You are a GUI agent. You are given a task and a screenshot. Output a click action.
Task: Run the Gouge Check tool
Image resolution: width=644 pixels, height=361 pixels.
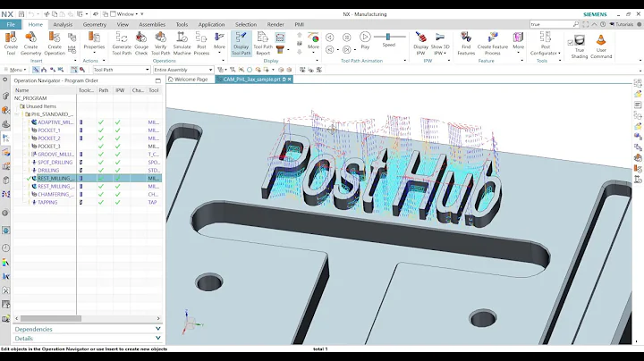141,44
